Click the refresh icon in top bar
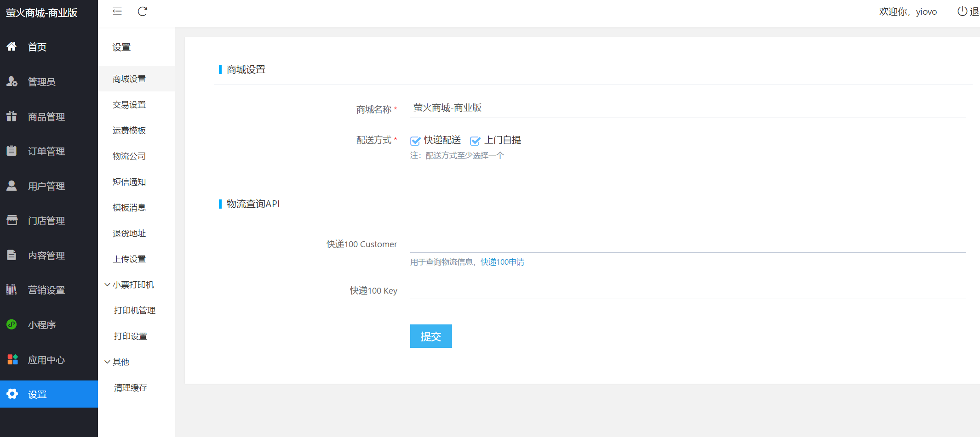Screen dimensions: 980x437 coord(143,11)
